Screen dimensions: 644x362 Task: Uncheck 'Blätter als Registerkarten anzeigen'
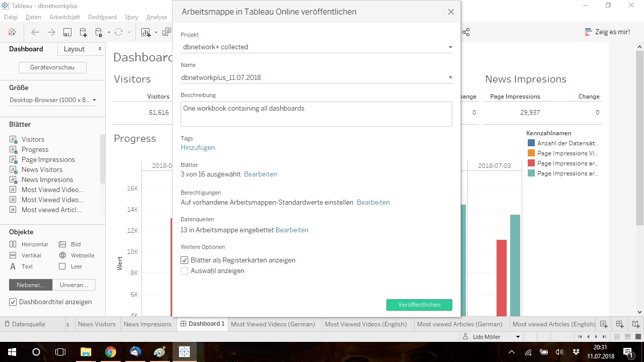pos(185,260)
